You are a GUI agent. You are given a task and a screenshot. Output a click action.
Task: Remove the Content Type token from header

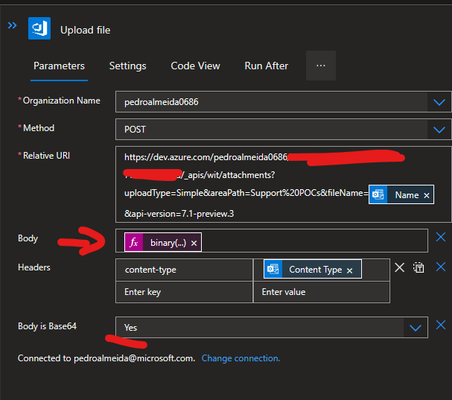[x=349, y=270]
